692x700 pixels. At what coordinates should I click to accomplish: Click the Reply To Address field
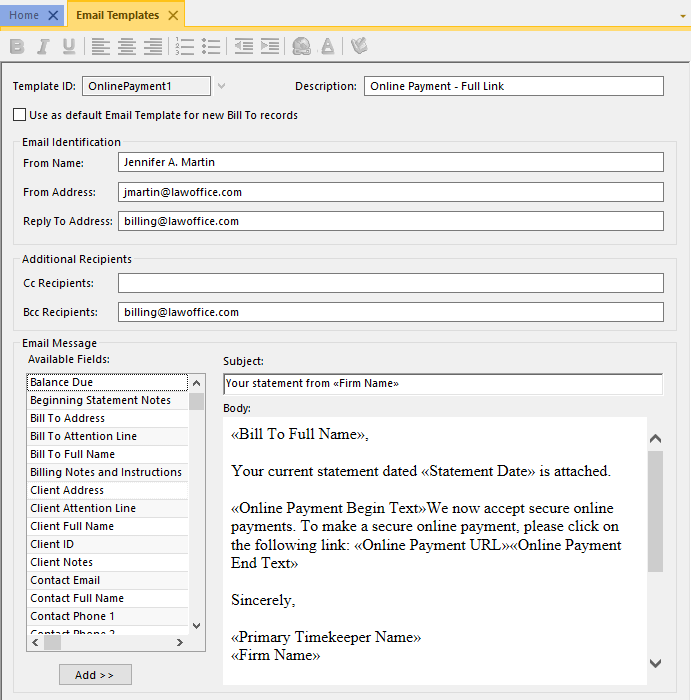pos(391,221)
